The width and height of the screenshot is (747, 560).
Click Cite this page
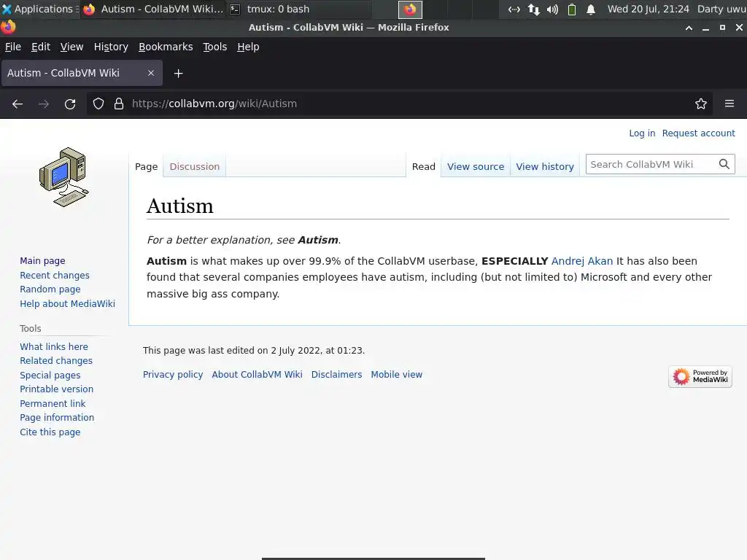point(50,432)
